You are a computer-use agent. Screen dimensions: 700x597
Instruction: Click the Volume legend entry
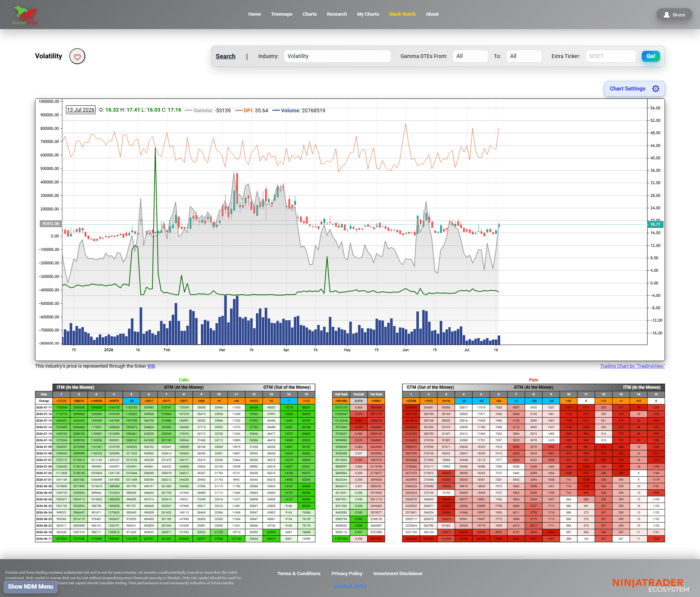tap(299, 111)
